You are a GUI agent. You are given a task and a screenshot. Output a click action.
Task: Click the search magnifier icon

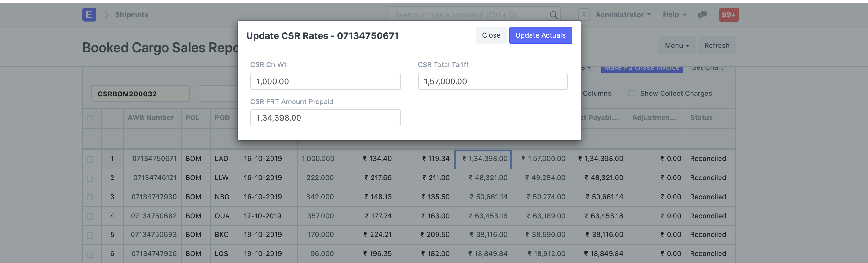[x=553, y=15]
